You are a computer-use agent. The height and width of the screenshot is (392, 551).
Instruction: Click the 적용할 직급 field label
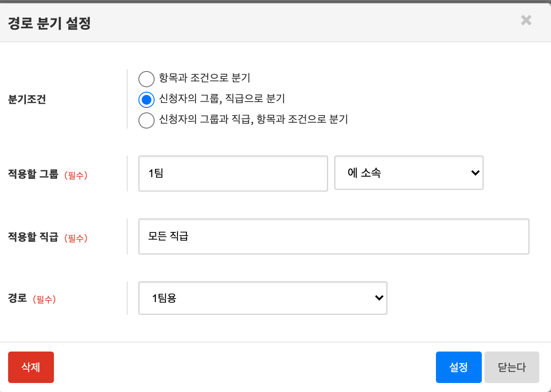click(x=33, y=237)
